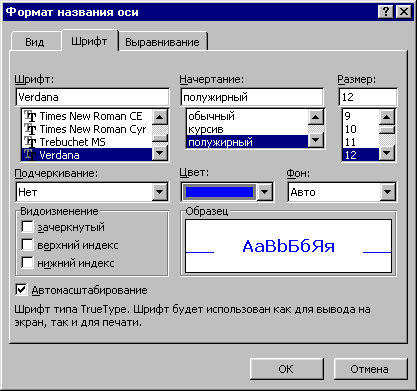Viewport: 417px width, 391px height.
Task: Click the OK button
Action: click(x=287, y=369)
